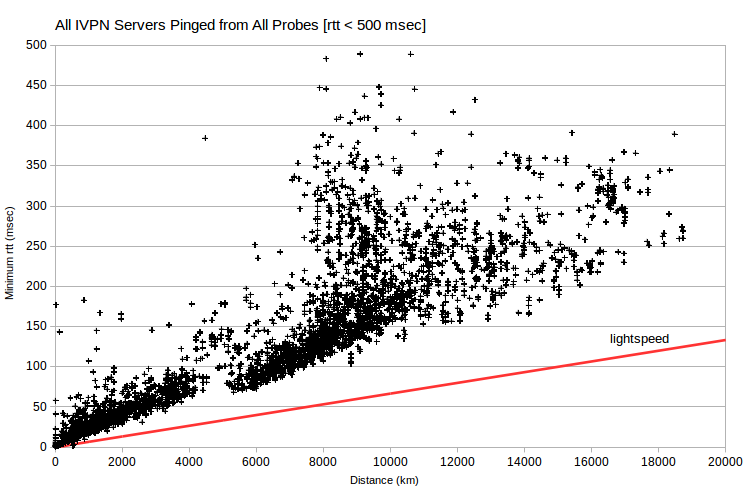Click the 'lightspeed' label
745x489 pixels.
point(639,339)
